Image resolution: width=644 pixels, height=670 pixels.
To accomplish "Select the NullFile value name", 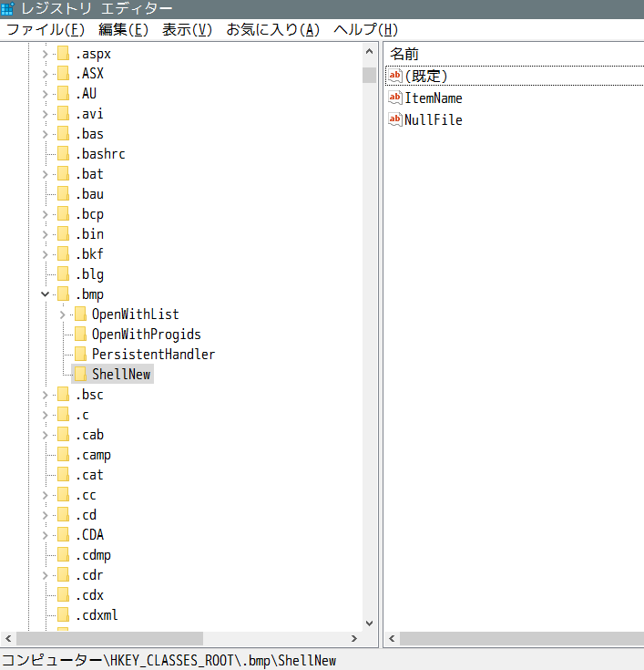I will point(434,119).
